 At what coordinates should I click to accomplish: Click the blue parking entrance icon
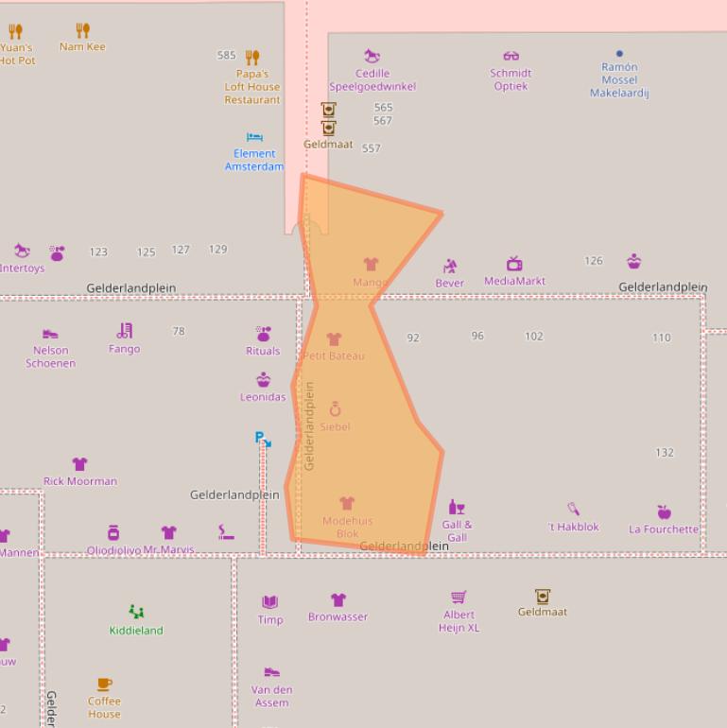262,439
